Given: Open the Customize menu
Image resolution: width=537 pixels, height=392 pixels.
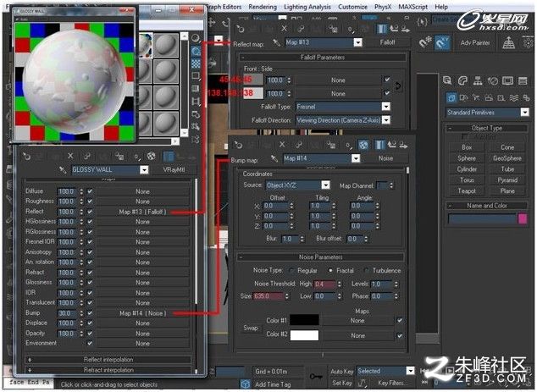Looking at the screenshot, I should [352, 7].
